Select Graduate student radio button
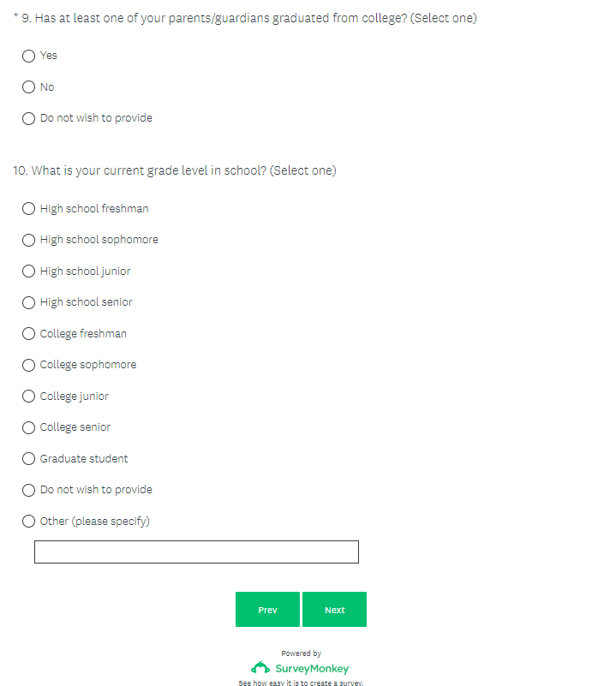The height and width of the screenshot is (686, 616). coord(29,459)
